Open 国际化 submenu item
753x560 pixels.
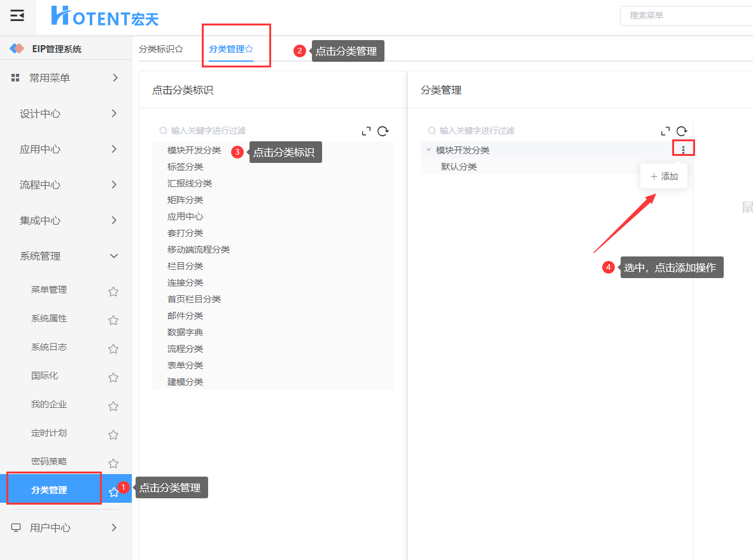[x=45, y=375]
